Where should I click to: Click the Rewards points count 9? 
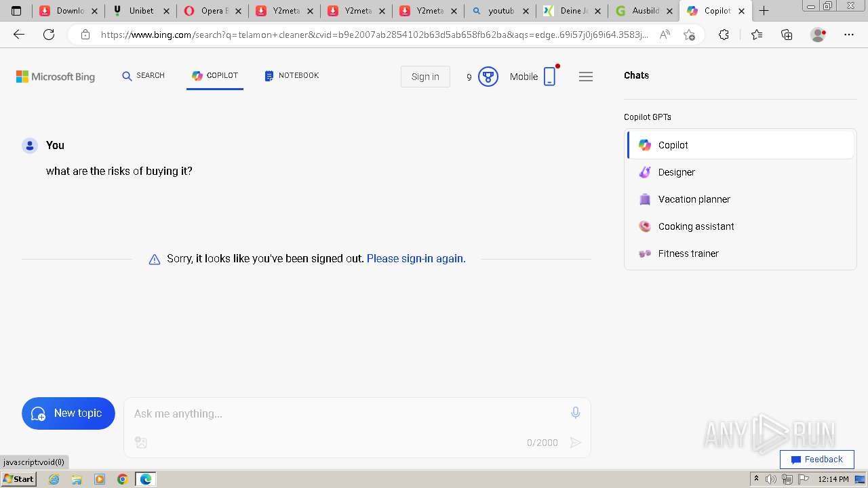point(469,77)
